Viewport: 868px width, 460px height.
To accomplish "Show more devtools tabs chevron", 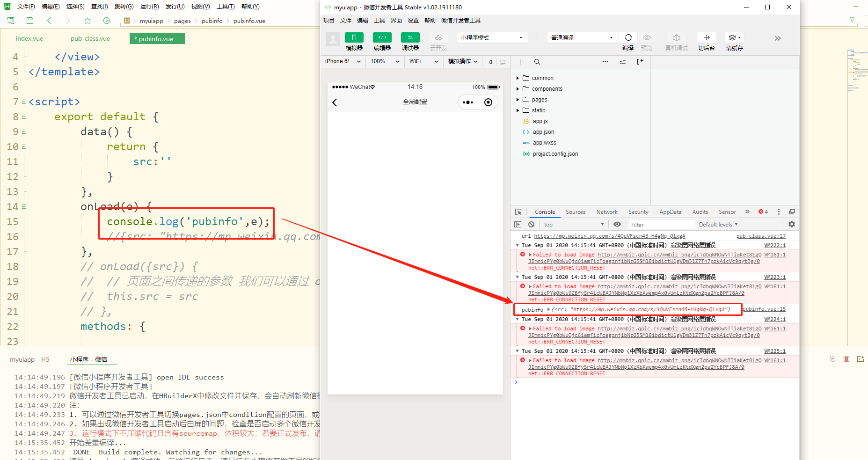I will tap(747, 212).
